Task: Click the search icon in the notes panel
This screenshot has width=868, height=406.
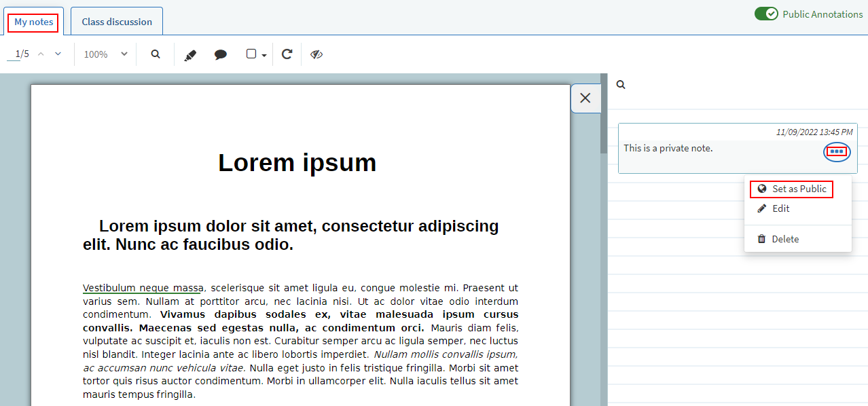Action: 620,85
